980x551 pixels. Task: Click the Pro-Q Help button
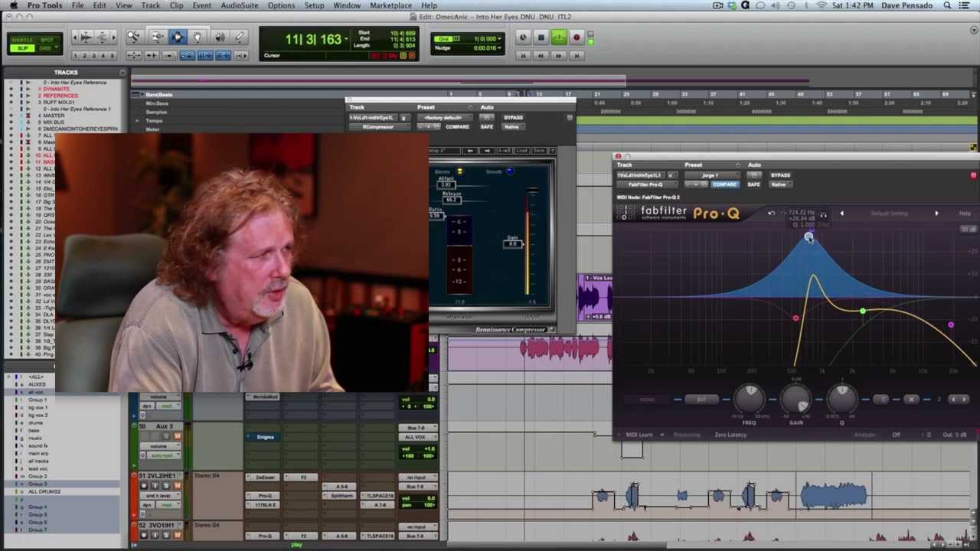965,214
